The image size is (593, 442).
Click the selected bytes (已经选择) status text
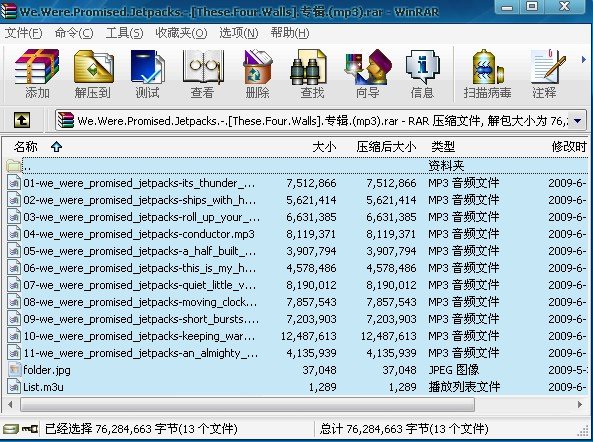coord(141,429)
